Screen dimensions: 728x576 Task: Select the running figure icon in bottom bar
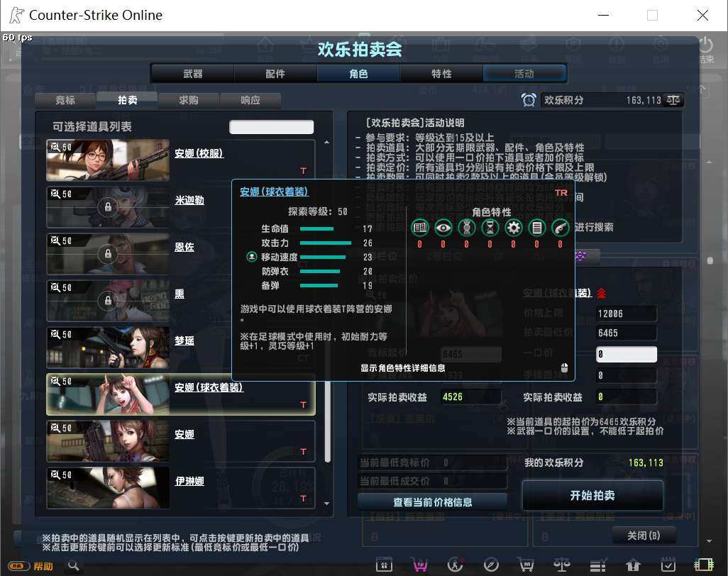[455, 565]
